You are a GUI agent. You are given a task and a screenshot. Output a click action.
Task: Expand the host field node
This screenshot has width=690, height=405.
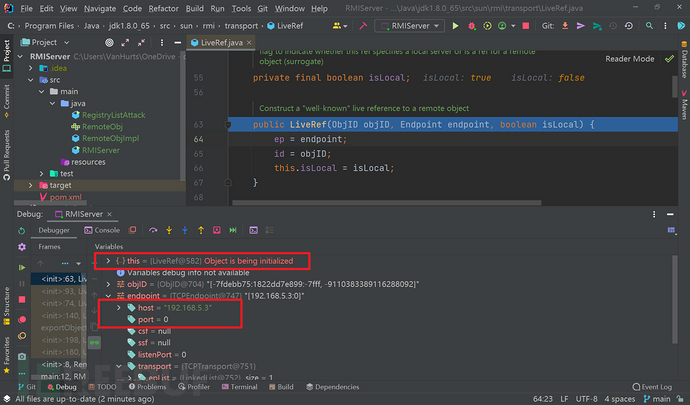119,308
